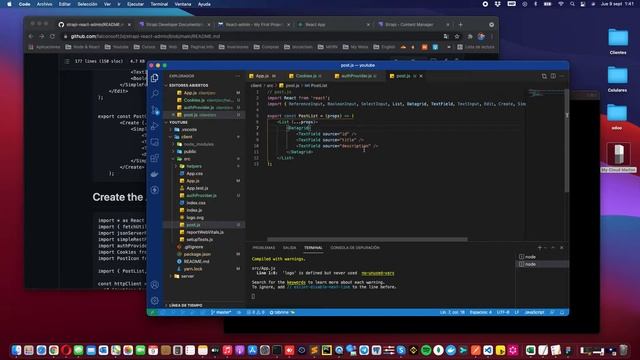Click the editor's horizontal scrollbar
Screen dimensions: 640x360
[367, 239]
